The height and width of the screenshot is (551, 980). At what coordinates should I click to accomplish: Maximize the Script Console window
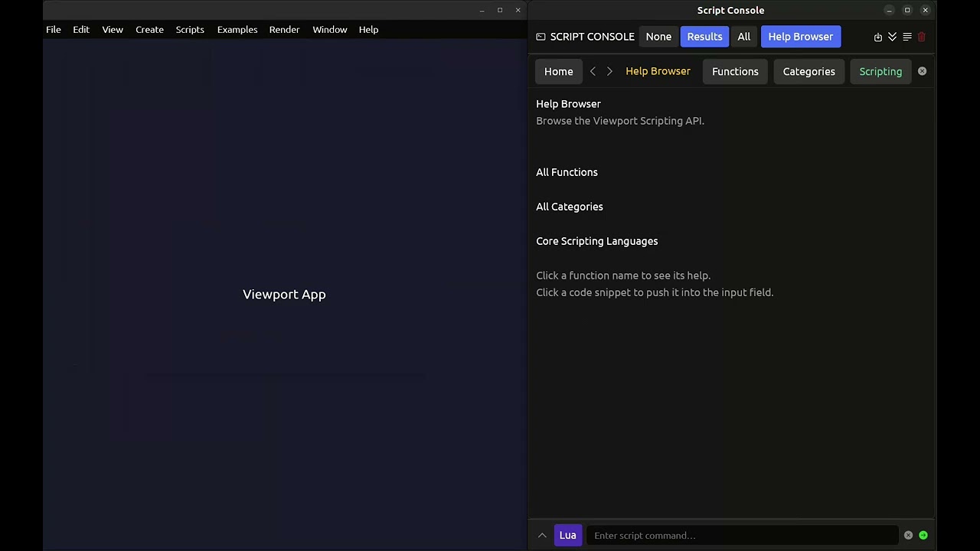907,10
